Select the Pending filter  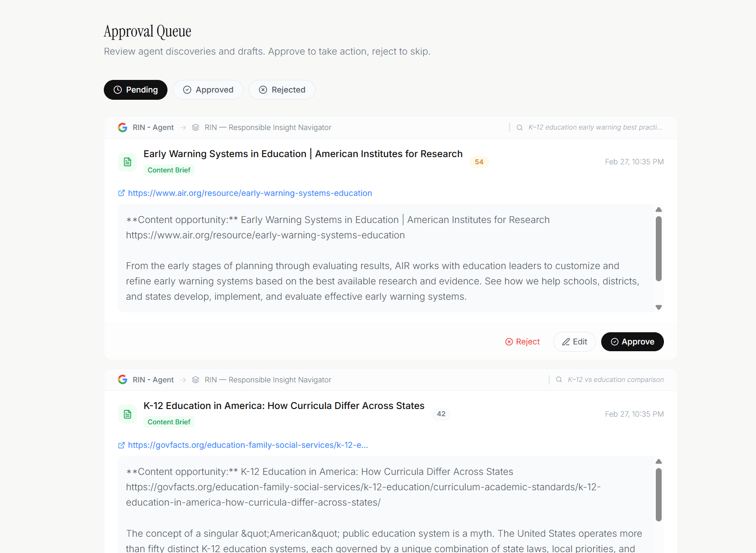click(135, 89)
